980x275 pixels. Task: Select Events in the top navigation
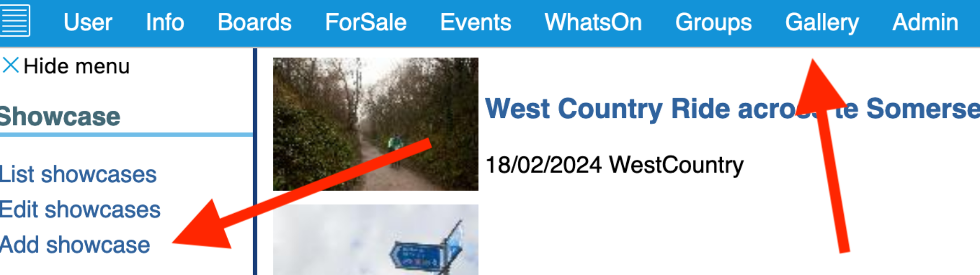pyautogui.click(x=476, y=22)
